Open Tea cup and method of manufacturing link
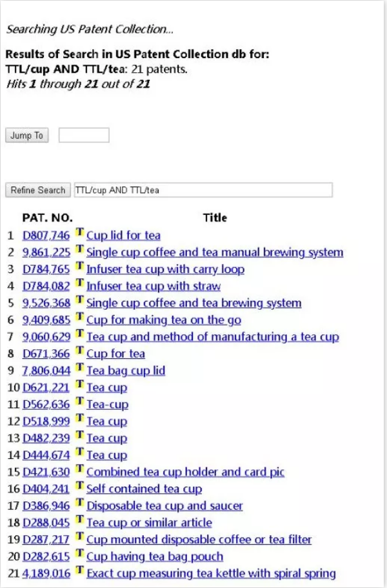The height and width of the screenshot is (588, 387). pyautogui.click(x=212, y=337)
